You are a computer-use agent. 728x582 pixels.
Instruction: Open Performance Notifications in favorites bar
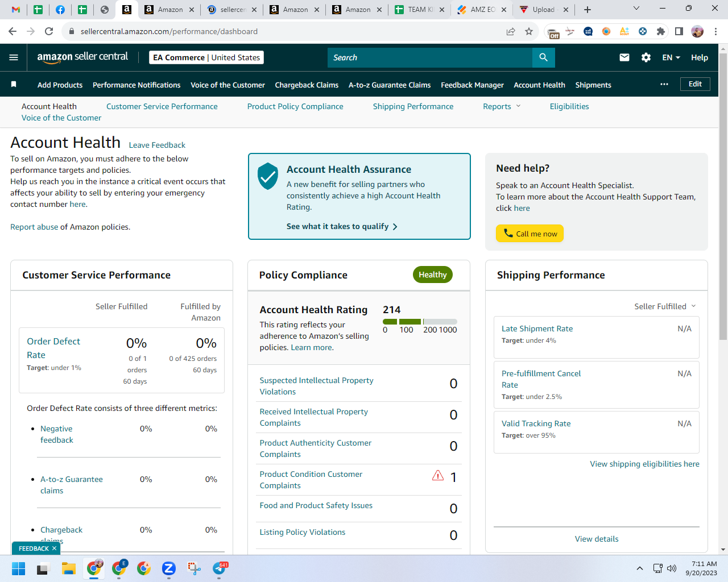pos(136,85)
